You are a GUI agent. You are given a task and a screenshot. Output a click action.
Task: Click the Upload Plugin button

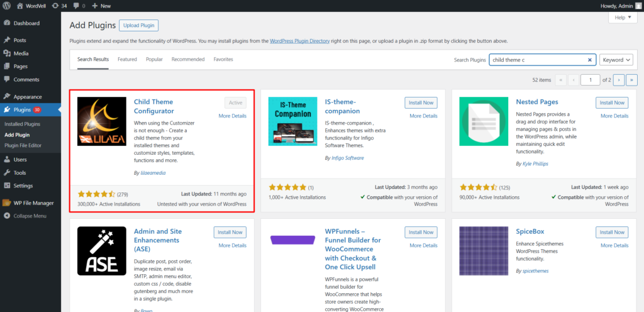click(x=139, y=25)
